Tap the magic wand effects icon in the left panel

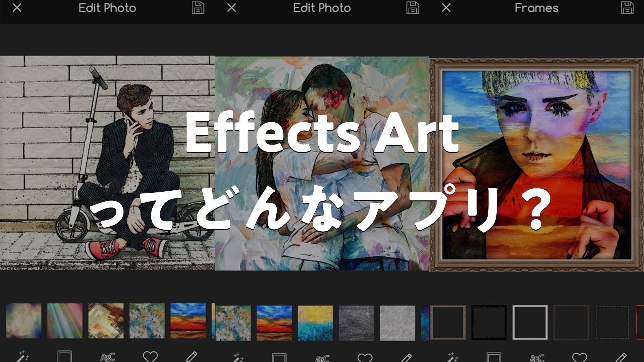(x=23, y=357)
